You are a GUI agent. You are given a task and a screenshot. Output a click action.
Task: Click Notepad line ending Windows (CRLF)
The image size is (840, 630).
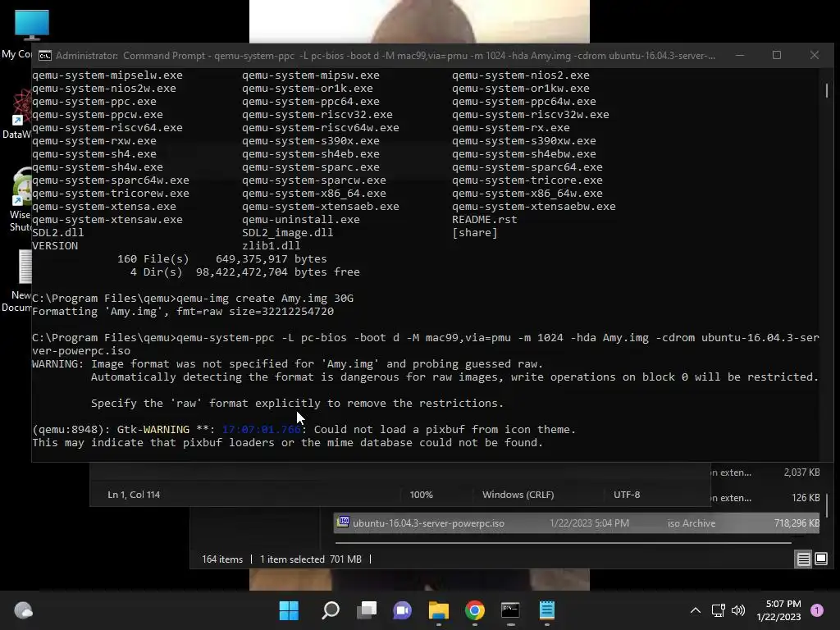[x=518, y=495]
